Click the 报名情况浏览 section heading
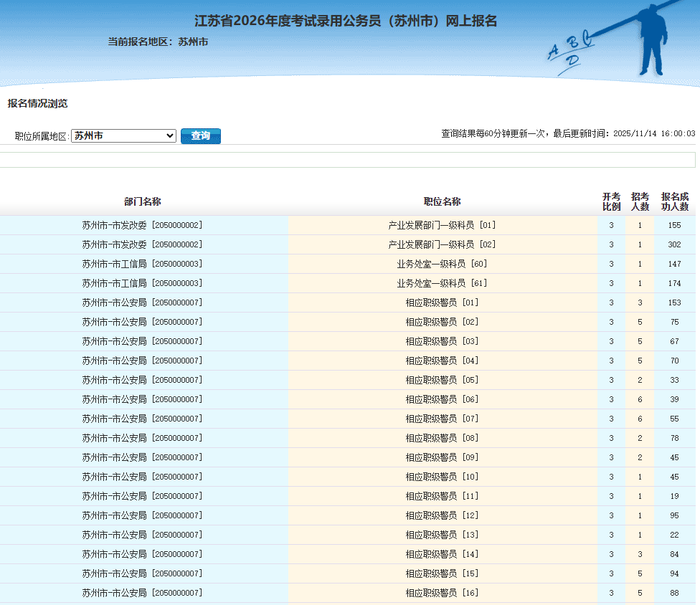The height and width of the screenshot is (605, 700). coord(37,103)
